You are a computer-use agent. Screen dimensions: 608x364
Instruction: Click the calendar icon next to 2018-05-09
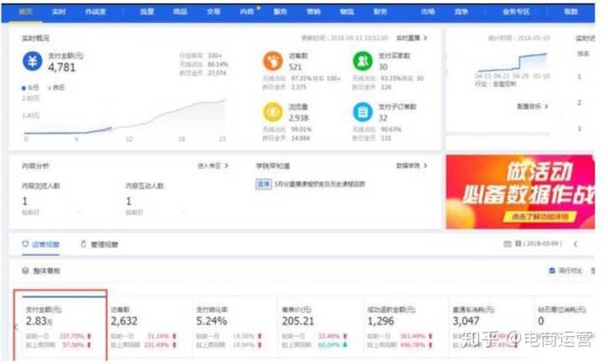click(508, 244)
